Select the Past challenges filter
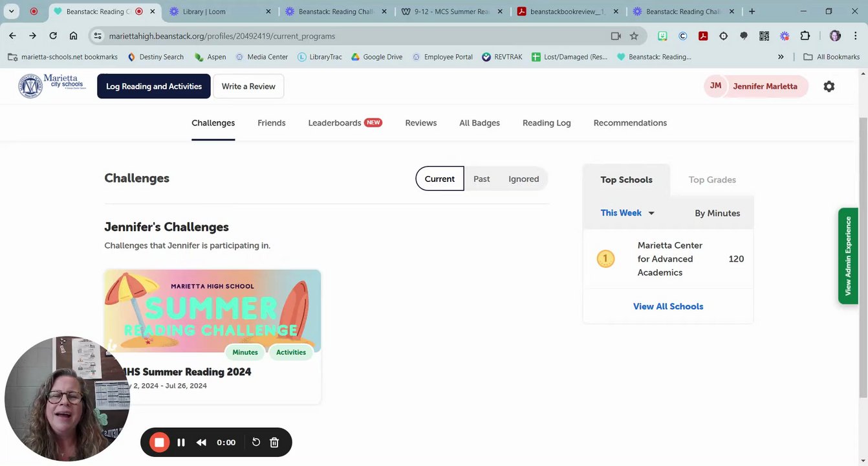The height and width of the screenshot is (466, 868). (481, 179)
